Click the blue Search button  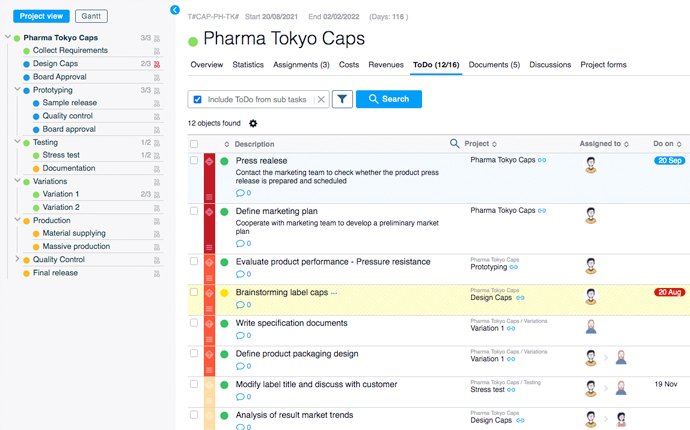[x=388, y=99]
